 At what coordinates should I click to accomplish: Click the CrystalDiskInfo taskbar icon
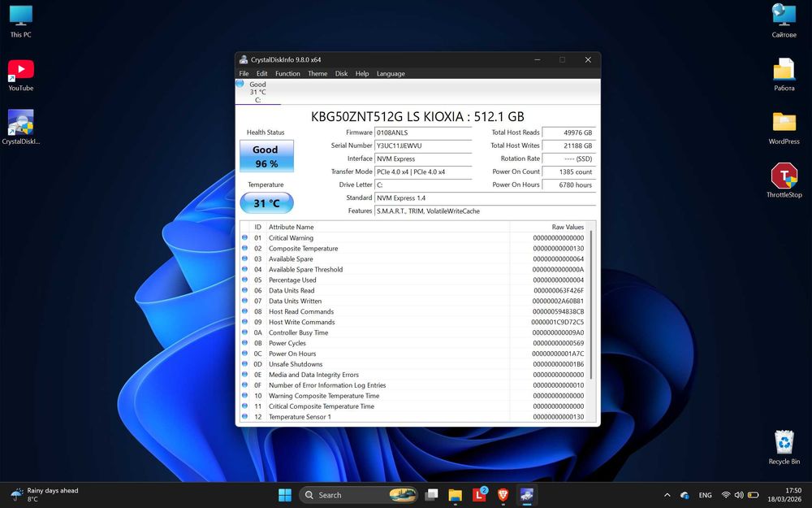[x=527, y=495]
